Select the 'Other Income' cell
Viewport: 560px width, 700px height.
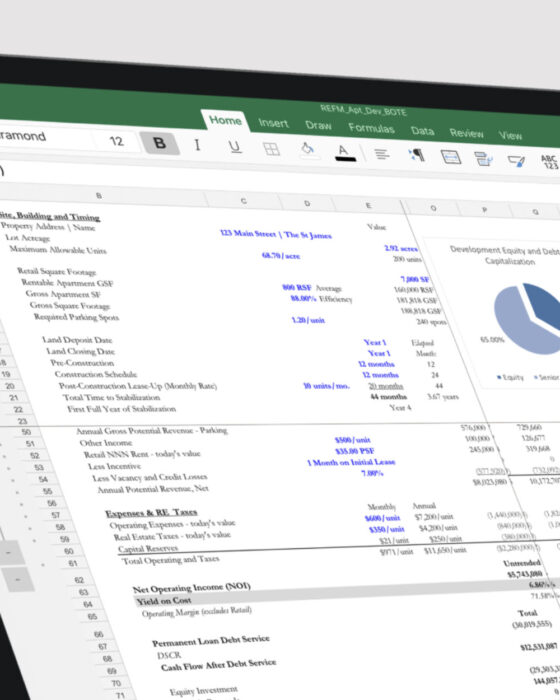[106, 443]
